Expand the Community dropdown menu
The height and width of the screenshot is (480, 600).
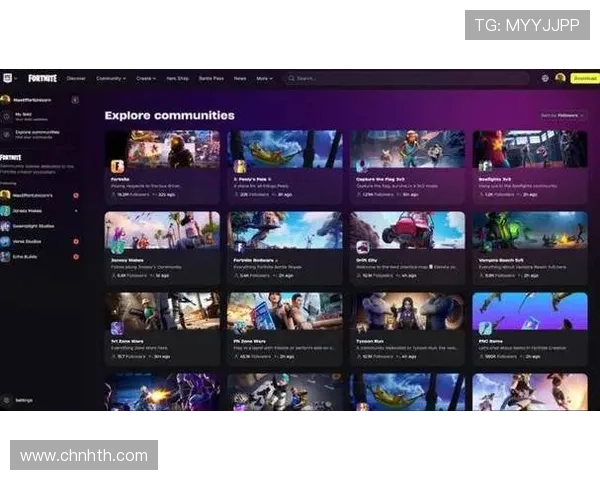110,78
